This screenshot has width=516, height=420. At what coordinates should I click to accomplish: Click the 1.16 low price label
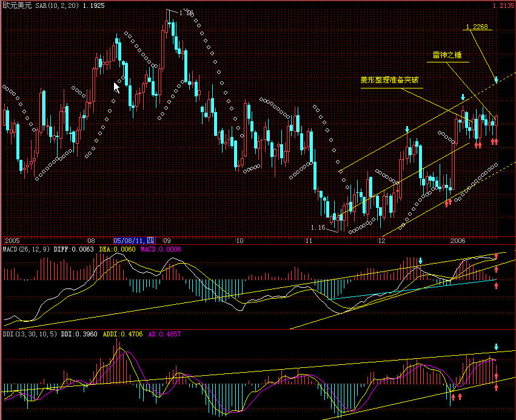318,227
